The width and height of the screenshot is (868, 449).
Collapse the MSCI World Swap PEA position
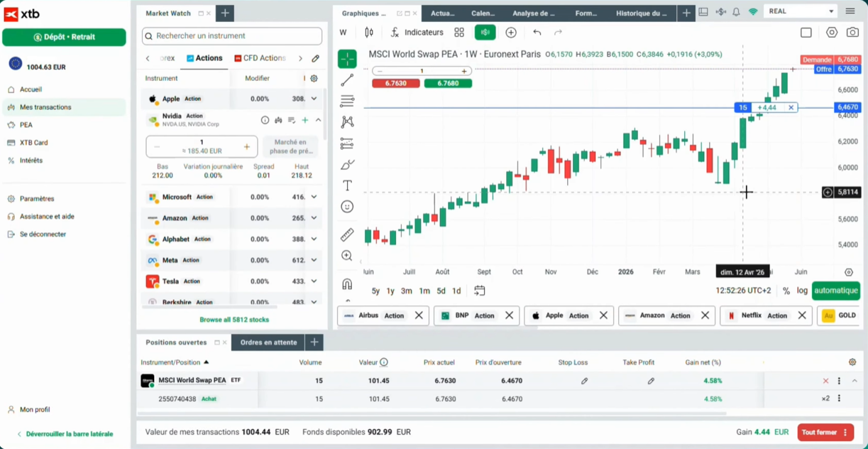[855, 381]
